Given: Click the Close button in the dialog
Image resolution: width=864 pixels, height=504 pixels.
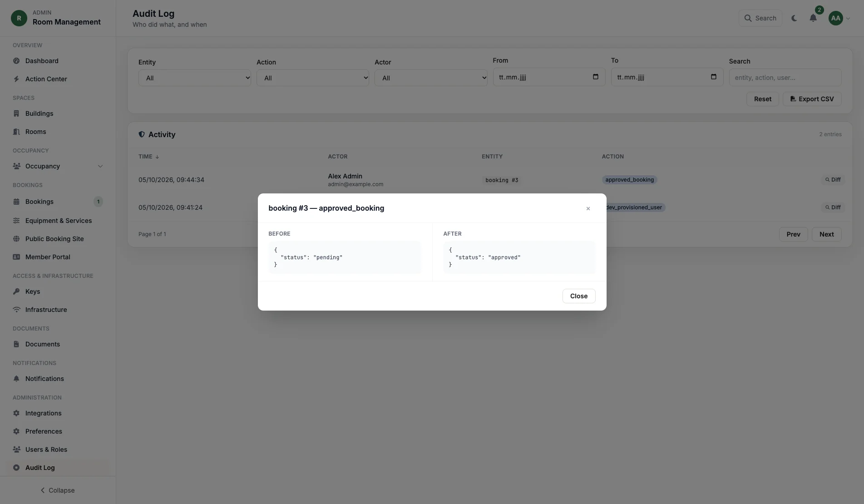Looking at the screenshot, I should tap(579, 296).
